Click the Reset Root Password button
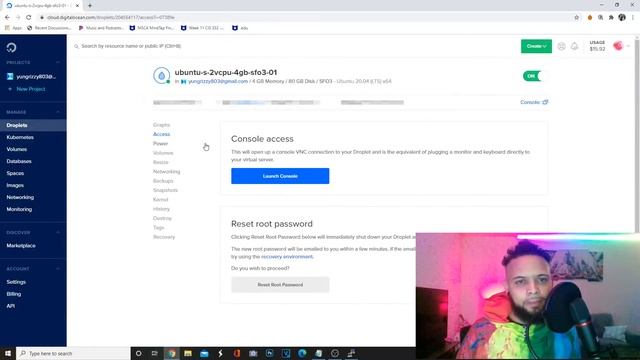This screenshot has height=360, width=640. tap(280, 285)
